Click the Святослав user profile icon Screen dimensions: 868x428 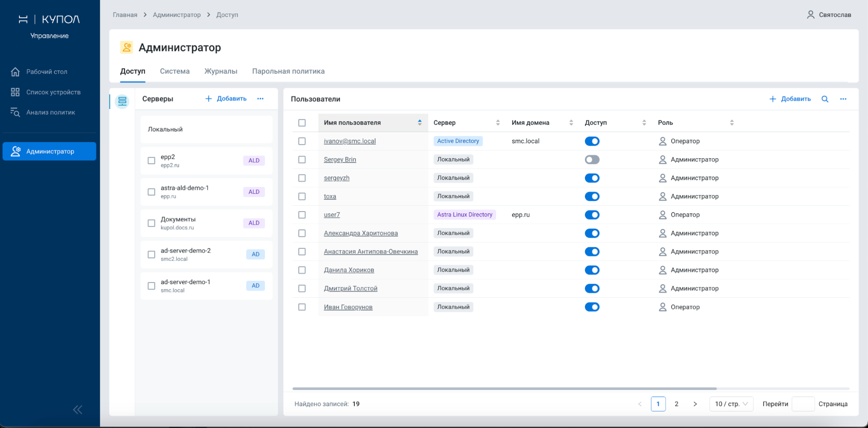[811, 15]
